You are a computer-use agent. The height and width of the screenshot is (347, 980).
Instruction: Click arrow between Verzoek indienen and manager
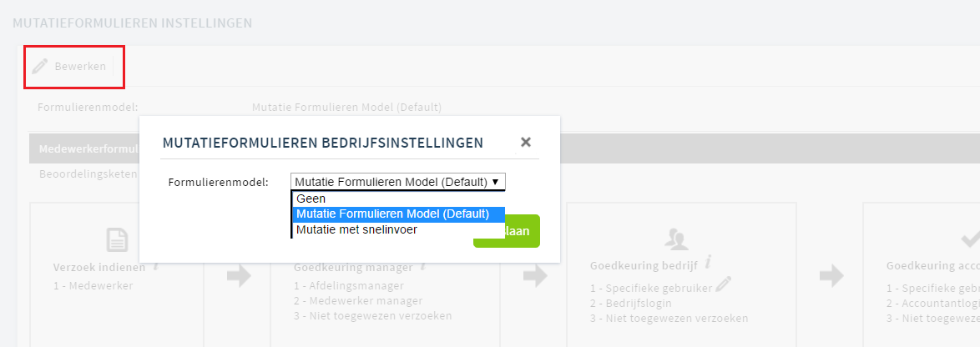pyautogui.click(x=238, y=276)
